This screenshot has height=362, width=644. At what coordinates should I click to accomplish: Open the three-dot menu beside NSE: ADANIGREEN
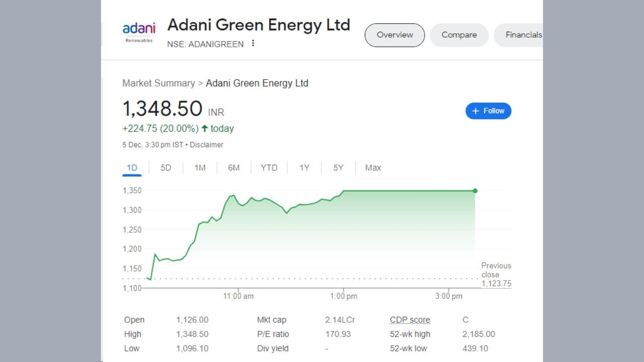pos(253,43)
